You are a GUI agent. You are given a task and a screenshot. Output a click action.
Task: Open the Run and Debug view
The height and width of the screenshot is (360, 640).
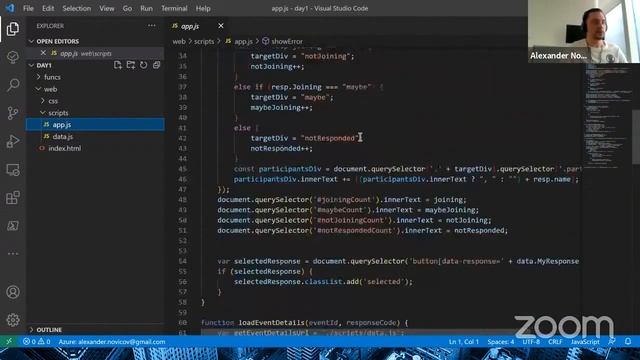13,141
